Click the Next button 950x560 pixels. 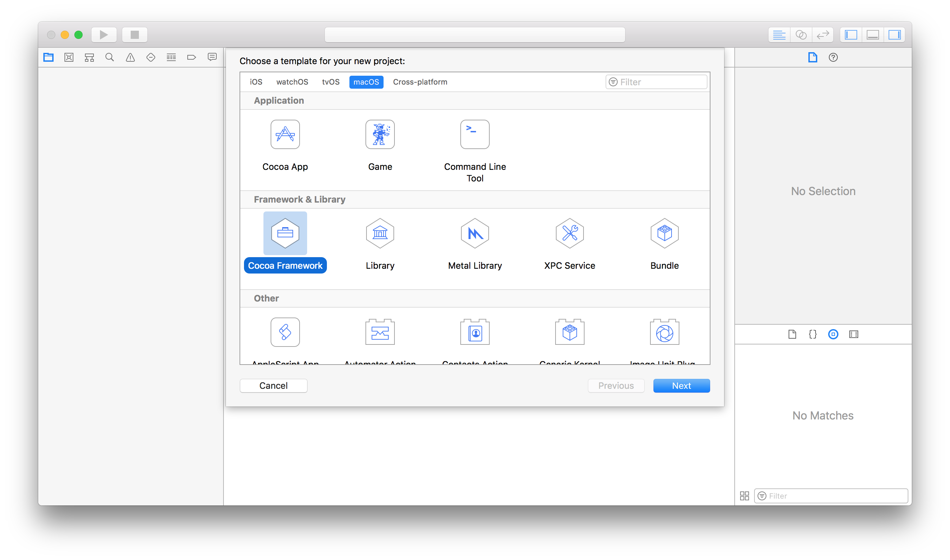681,386
